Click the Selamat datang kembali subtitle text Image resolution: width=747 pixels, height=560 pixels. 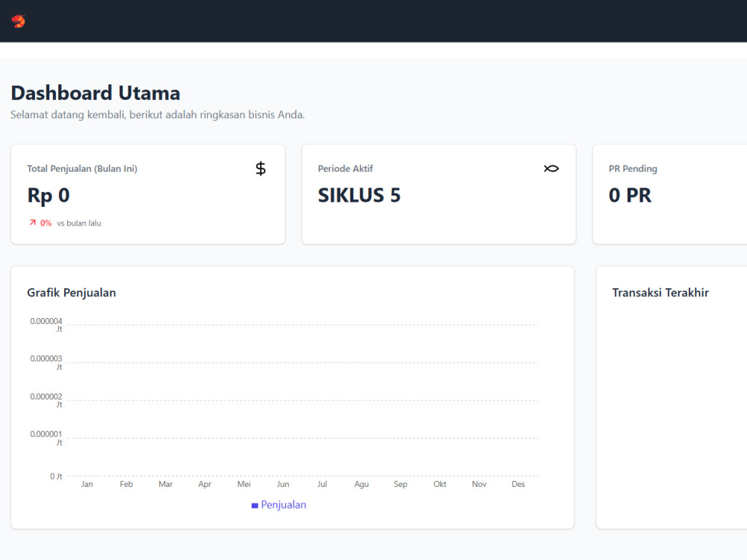point(158,115)
